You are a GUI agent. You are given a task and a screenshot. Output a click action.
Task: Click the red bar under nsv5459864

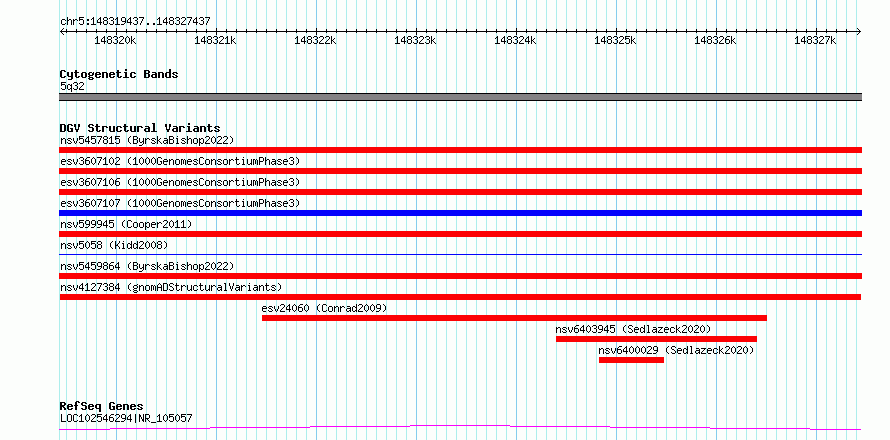click(460, 276)
